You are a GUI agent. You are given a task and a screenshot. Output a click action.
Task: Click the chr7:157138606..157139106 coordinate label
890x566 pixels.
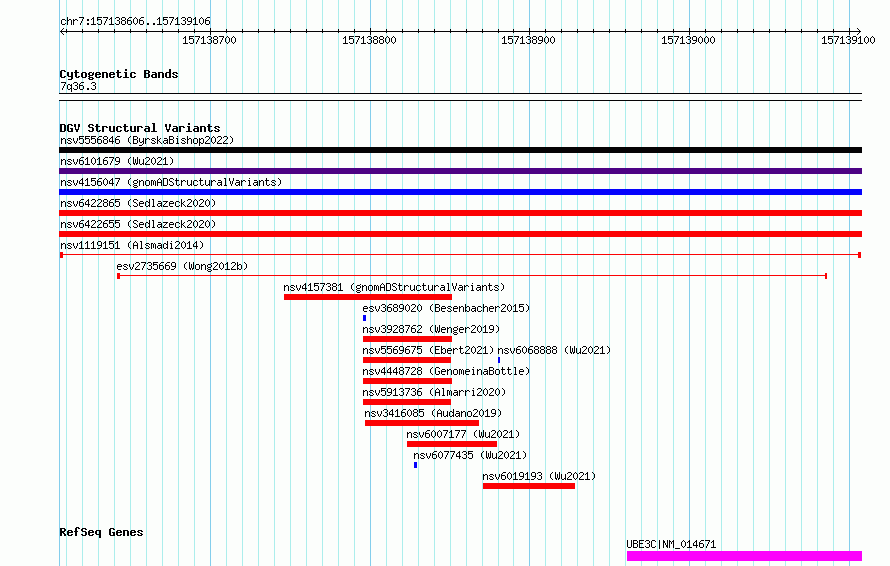pos(135,21)
